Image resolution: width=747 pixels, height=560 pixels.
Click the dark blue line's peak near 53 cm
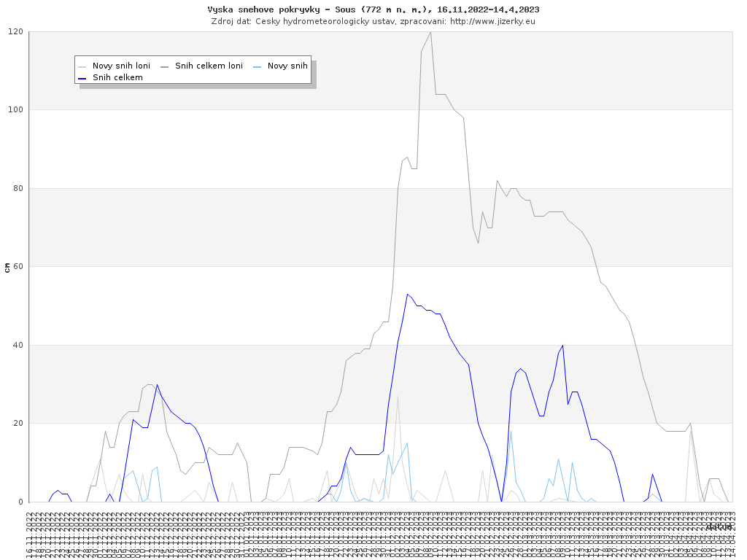pyautogui.click(x=407, y=295)
